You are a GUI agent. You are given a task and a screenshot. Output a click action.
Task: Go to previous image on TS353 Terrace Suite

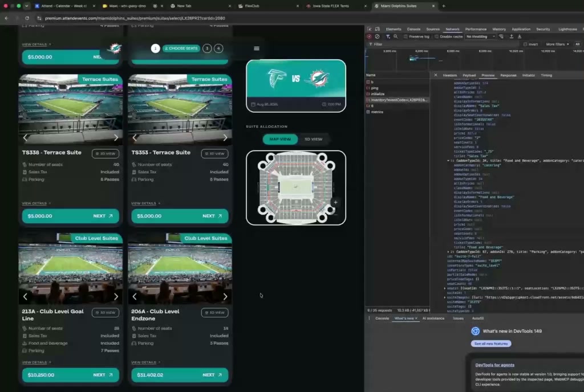135,138
